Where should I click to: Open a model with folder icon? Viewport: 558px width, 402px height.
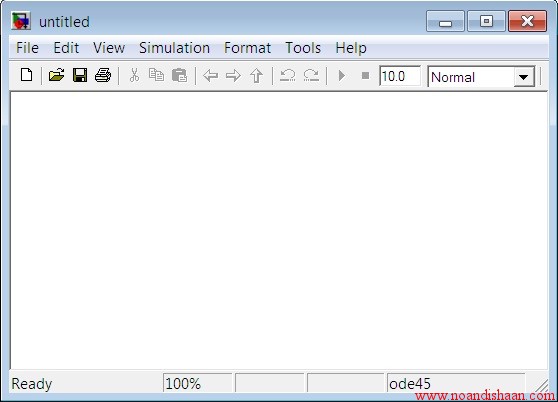click(56, 75)
